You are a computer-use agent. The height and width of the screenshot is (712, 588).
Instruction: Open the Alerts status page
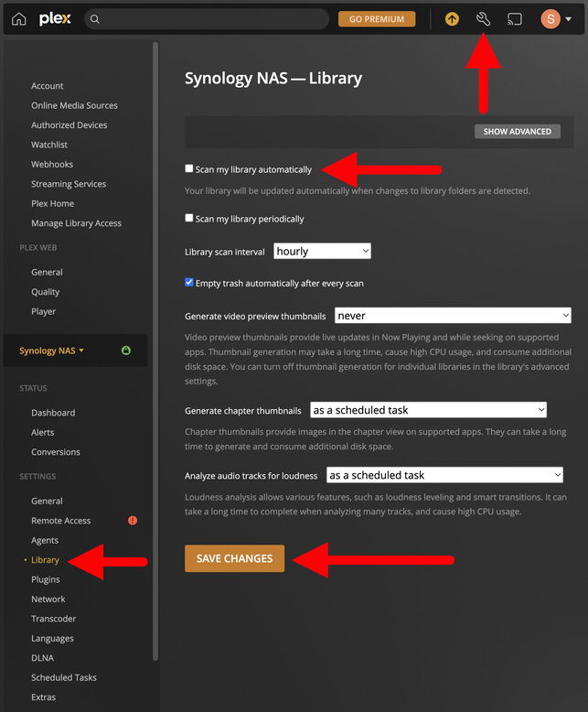point(43,432)
